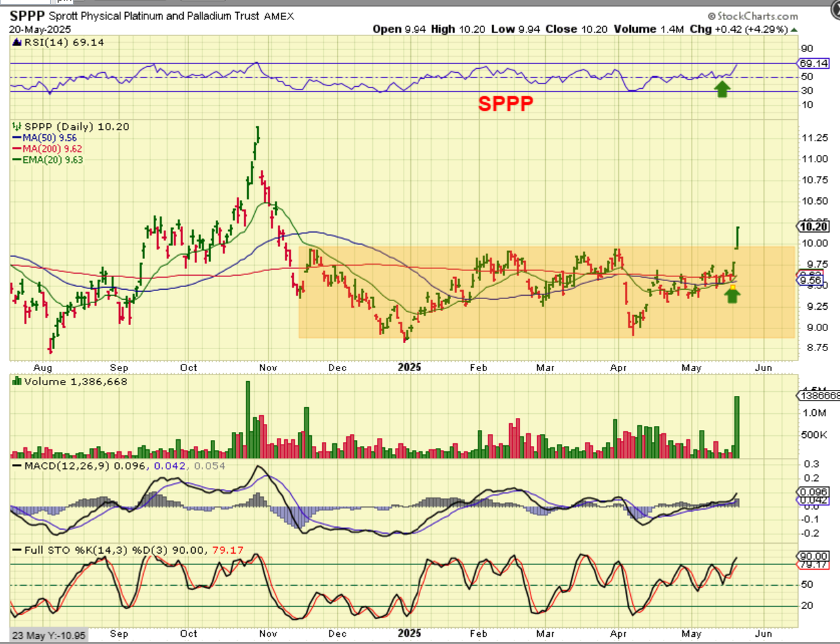Select the Sprott Physical Platinum and Palladium Trust title
The width and height of the screenshot is (840, 644).
154,16
